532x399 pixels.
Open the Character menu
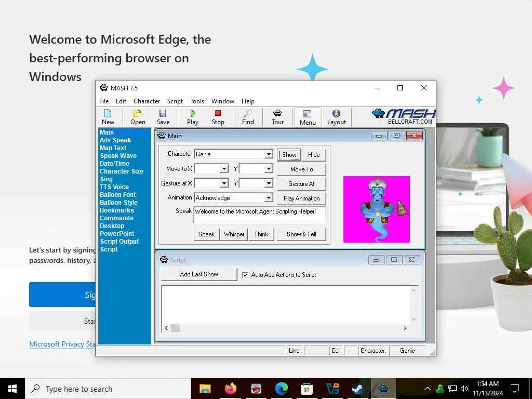pyautogui.click(x=147, y=101)
